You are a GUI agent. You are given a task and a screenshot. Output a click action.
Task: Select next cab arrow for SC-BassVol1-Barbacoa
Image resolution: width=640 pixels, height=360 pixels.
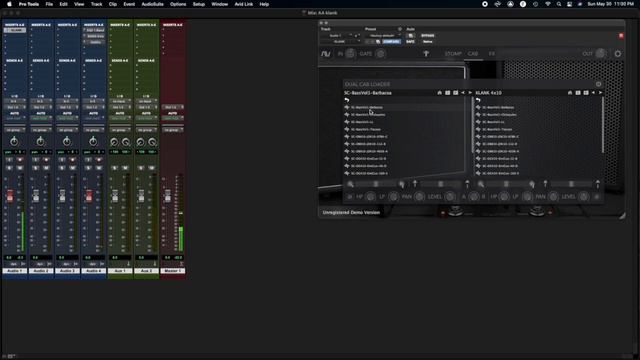[x=470, y=93]
